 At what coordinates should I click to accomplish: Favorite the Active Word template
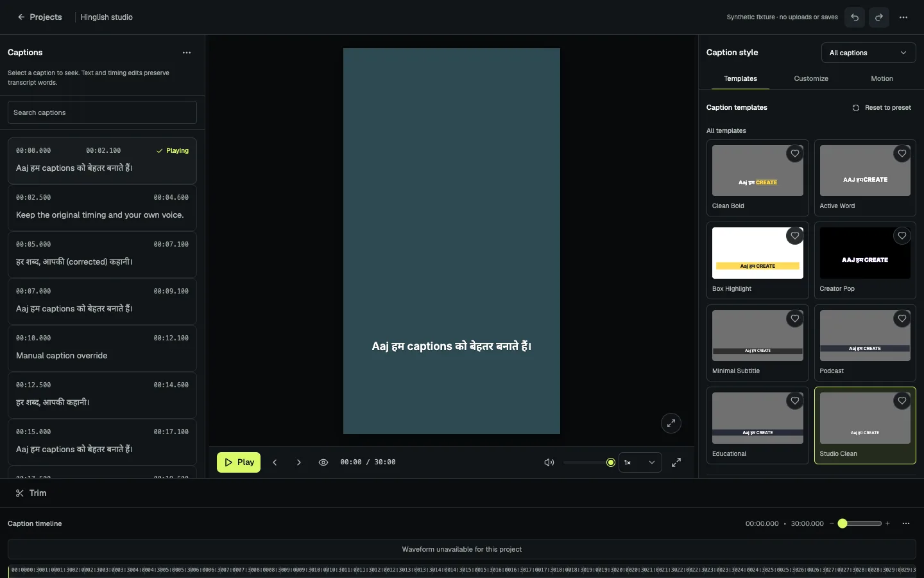(902, 153)
